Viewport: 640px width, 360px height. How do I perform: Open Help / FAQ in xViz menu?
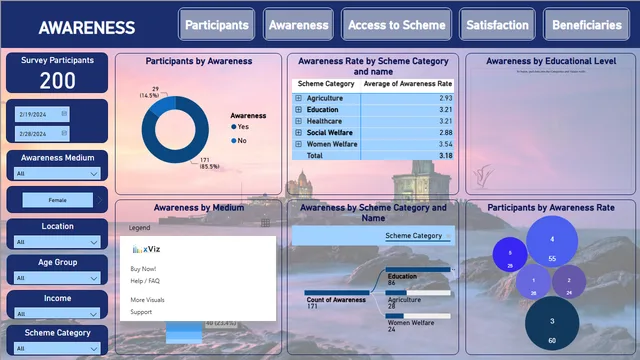click(x=145, y=281)
